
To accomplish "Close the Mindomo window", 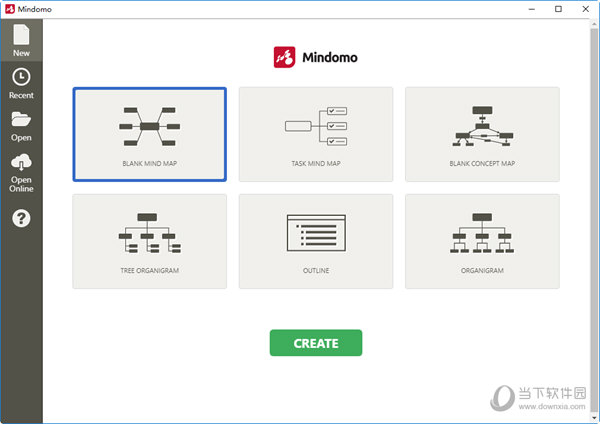I will point(585,9).
